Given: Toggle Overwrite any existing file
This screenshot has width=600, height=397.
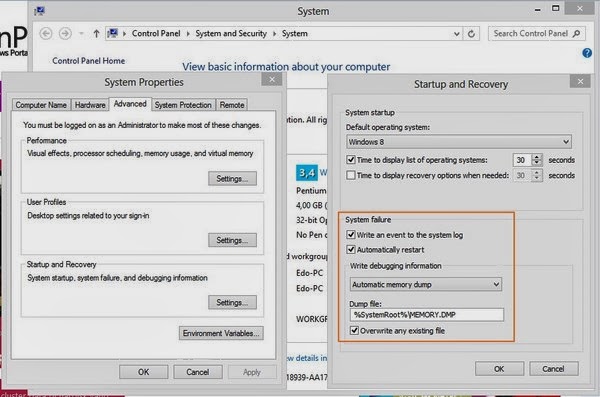Looking at the screenshot, I should click(x=354, y=330).
